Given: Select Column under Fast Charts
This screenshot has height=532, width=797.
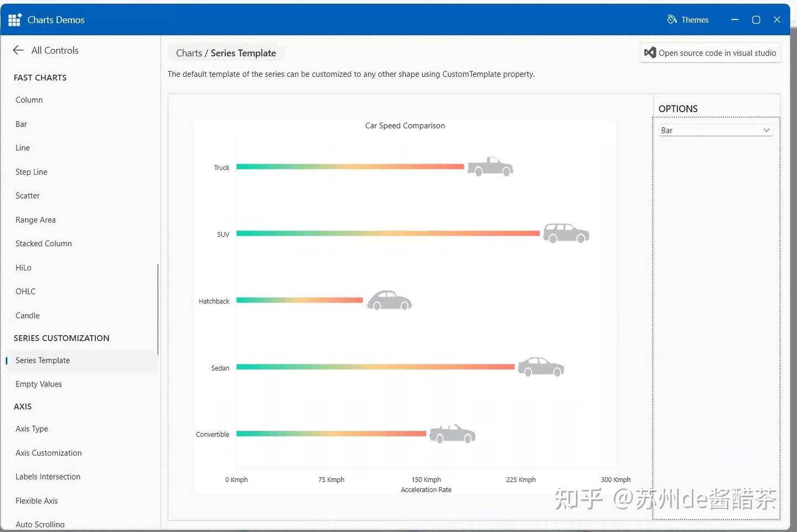Looking at the screenshot, I should (x=29, y=100).
